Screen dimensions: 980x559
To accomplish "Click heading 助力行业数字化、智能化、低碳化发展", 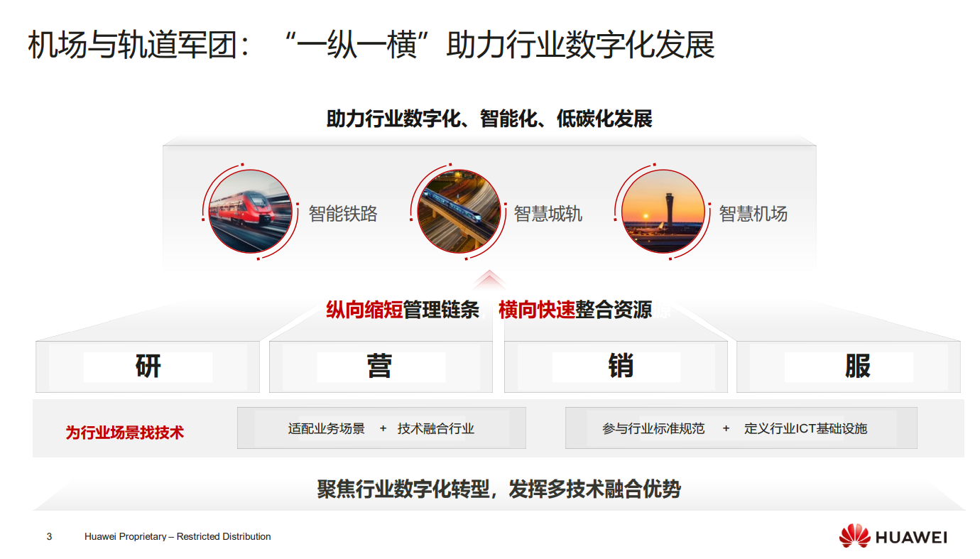I will pos(489,118).
